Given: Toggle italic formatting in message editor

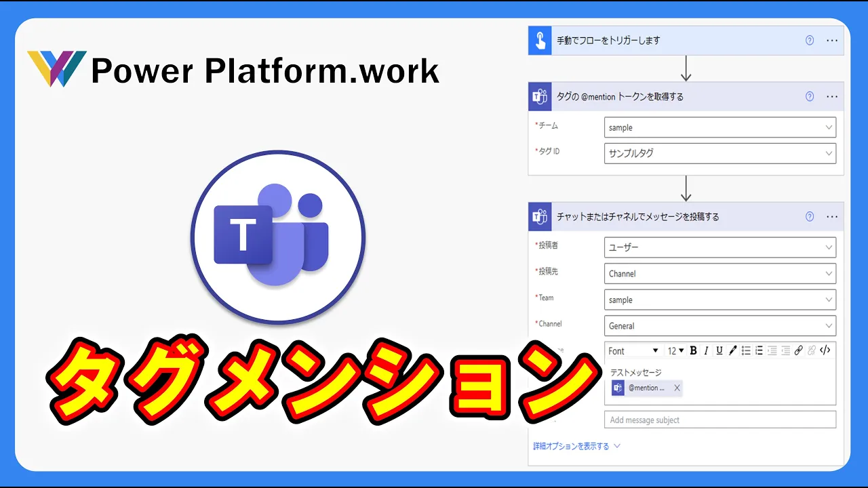Looking at the screenshot, I should click(x=706, y=350).
